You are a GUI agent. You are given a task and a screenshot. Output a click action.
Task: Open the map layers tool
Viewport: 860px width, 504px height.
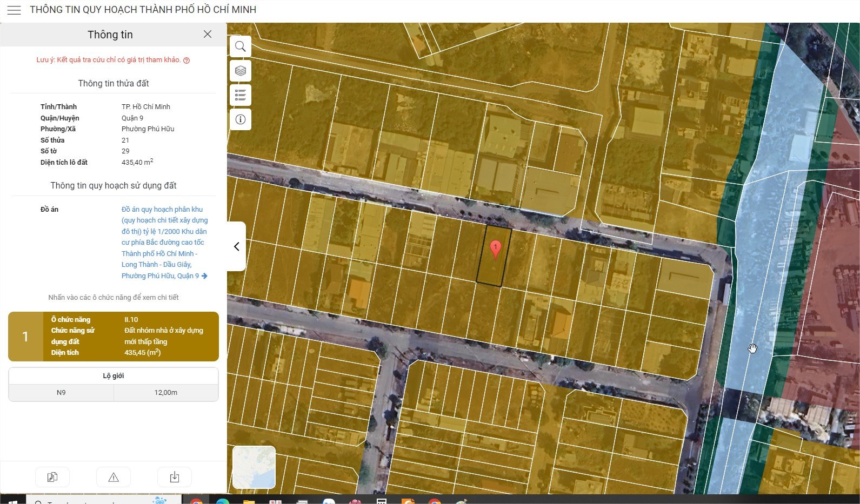point(241,71)
